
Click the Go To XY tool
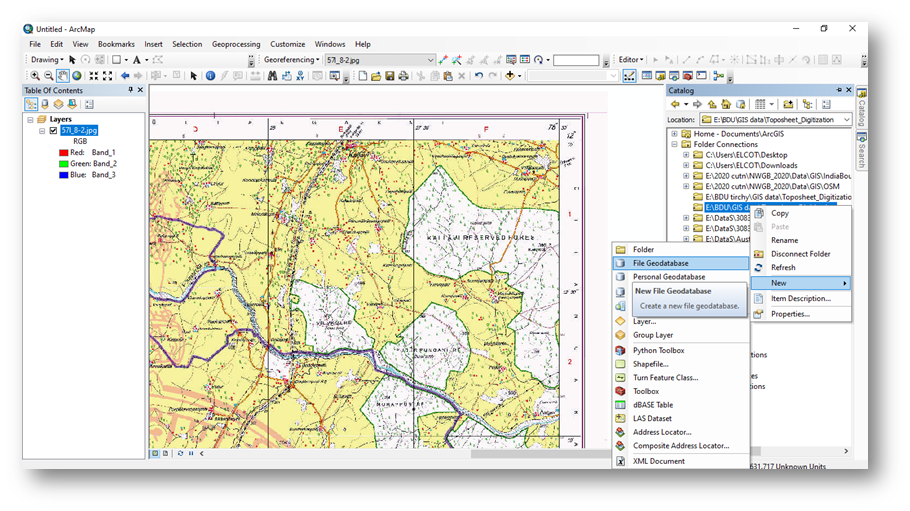[300, 75]
